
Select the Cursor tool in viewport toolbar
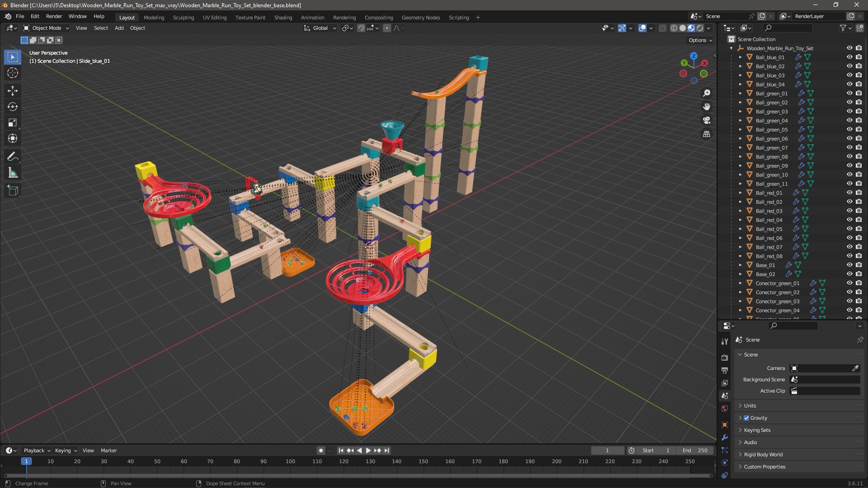(x=13, y=73)
